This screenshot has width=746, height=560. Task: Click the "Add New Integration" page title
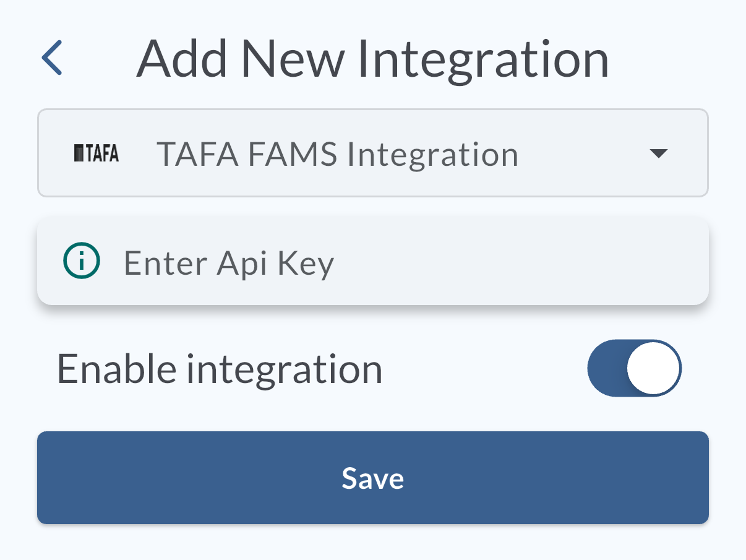[372, 59]
